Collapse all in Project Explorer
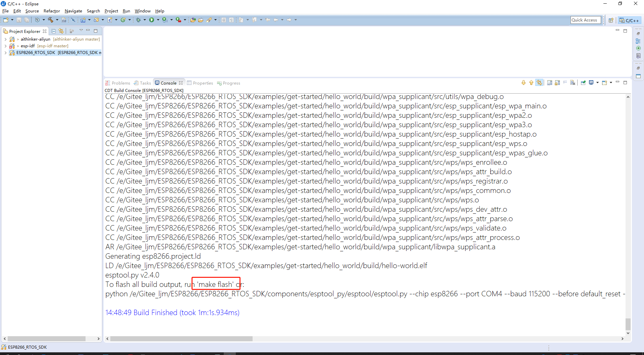 click(x=54, y=31)
